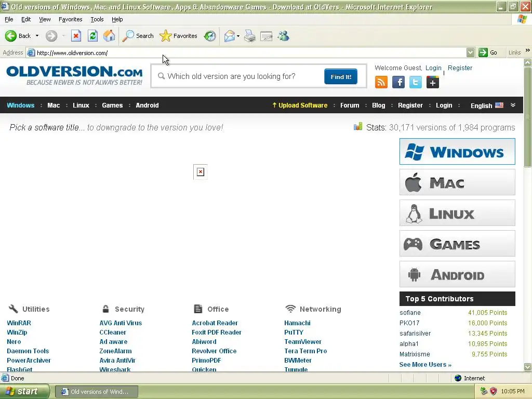
Task: Click the large Android platform button
Action: (x=457, y=274)
